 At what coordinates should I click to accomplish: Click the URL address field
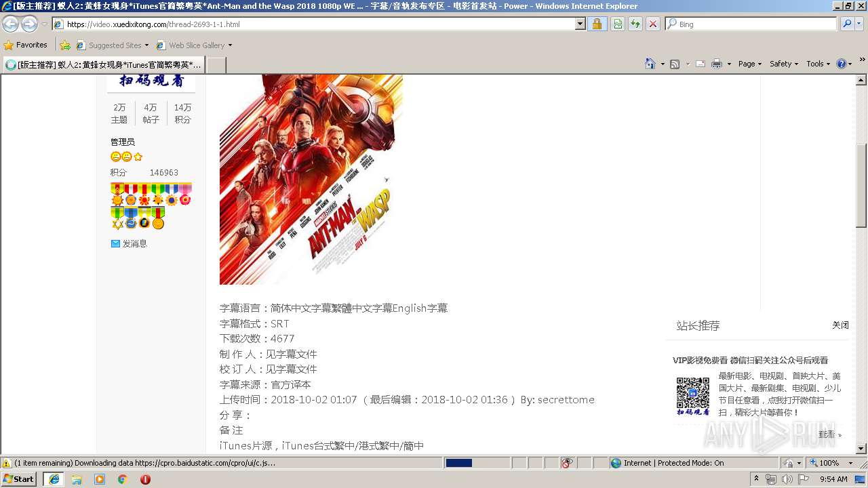[x=313, y=24]
